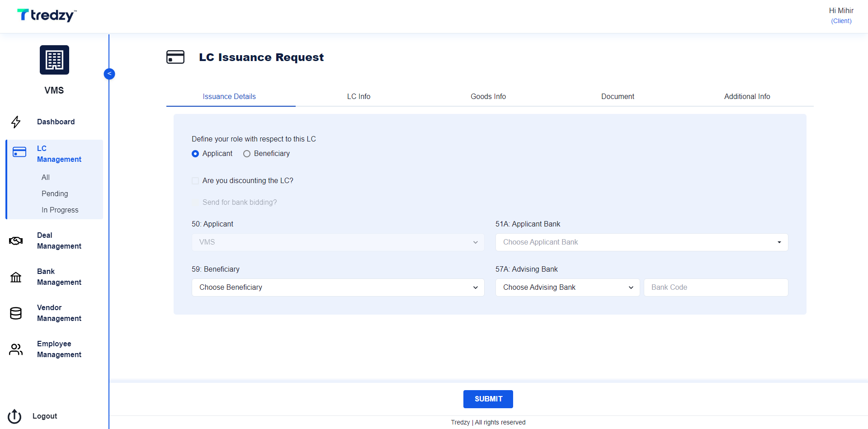The width and height of the screenshot is (868, 429).
Task: Click the Logout power icon
Action: [14, 416]
